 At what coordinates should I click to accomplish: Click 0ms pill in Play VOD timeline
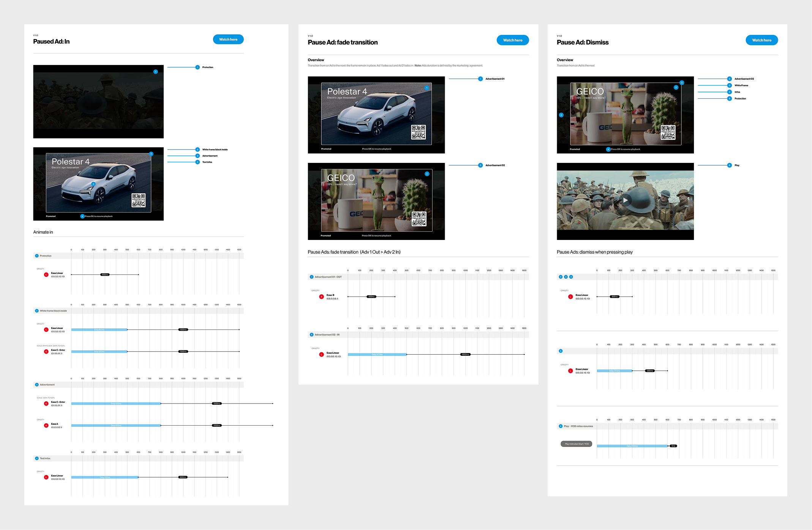(x=673, y=446)
